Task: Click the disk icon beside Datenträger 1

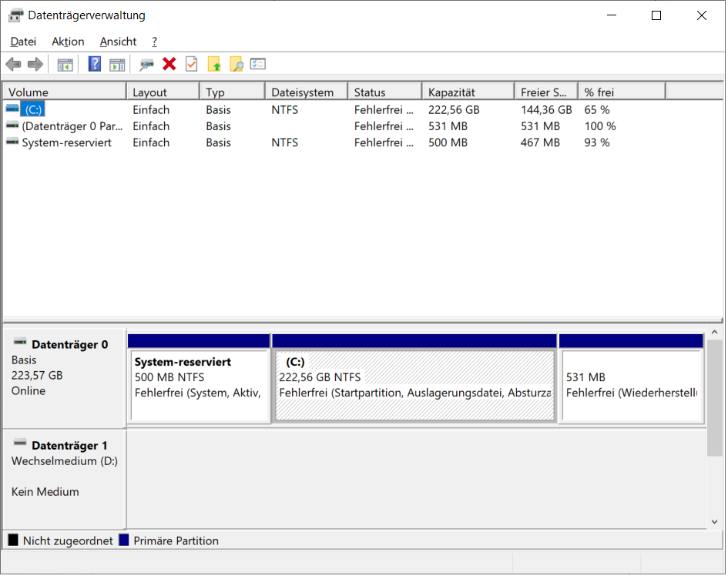Action: coord(20,443)
